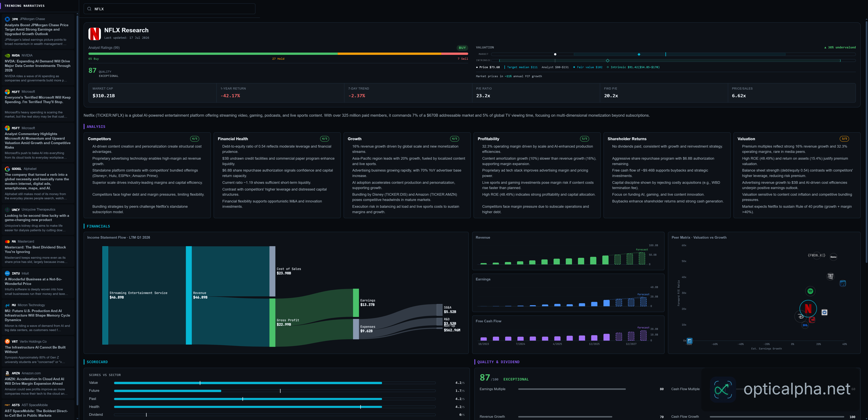Viewport: 868px width, 420px height.
Task: Click the Market valuation range track
Action: [673, 54]
